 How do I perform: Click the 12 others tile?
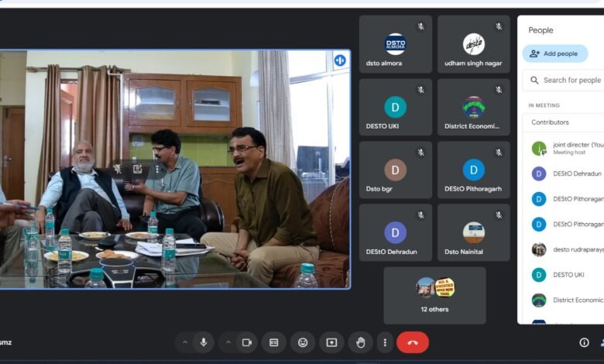coord(434,295)
